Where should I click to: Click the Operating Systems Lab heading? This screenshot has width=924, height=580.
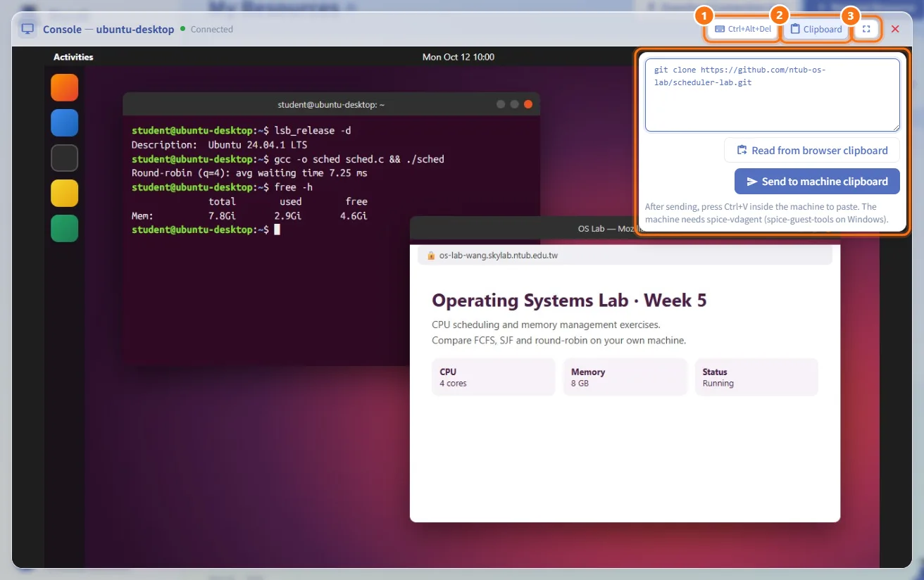[569, 301]
